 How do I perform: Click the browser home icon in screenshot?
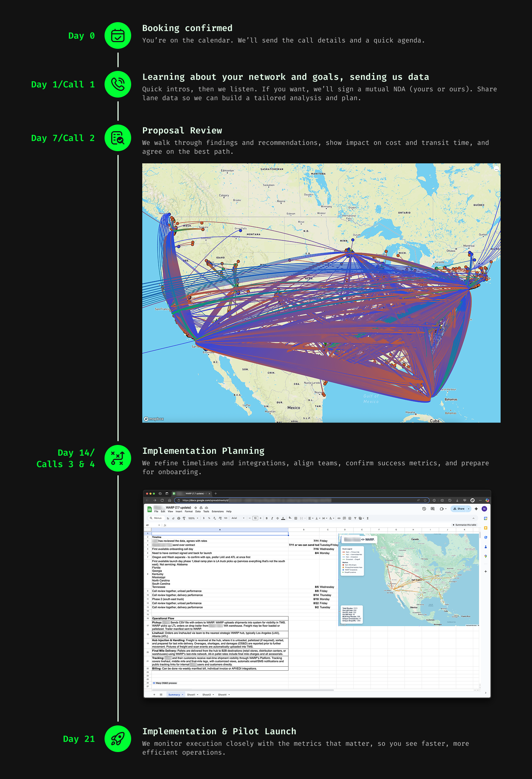coord(169,500)
